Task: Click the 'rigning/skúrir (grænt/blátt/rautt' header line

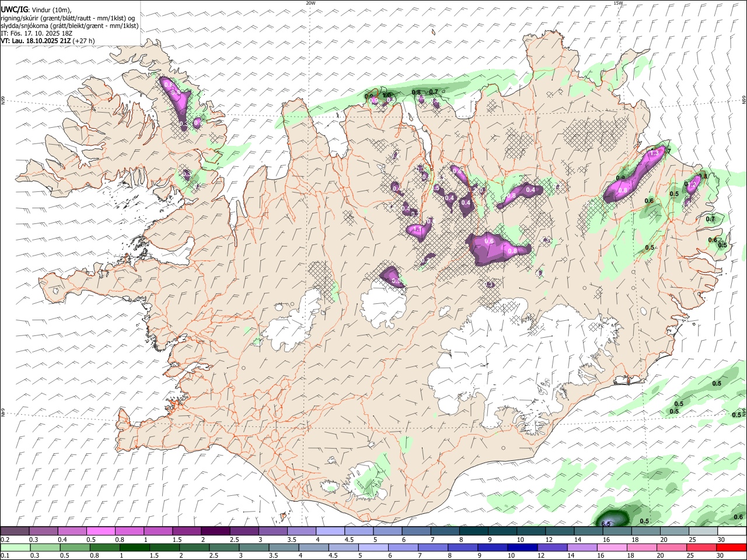Action: point(68,18)
